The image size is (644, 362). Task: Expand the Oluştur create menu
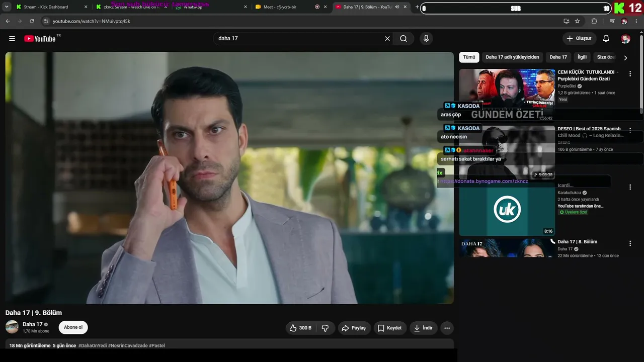pyautogui.click(x=579, y=39)
